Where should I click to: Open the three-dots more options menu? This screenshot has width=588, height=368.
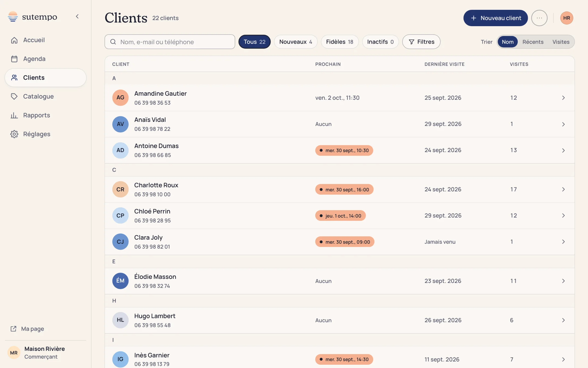539,18
